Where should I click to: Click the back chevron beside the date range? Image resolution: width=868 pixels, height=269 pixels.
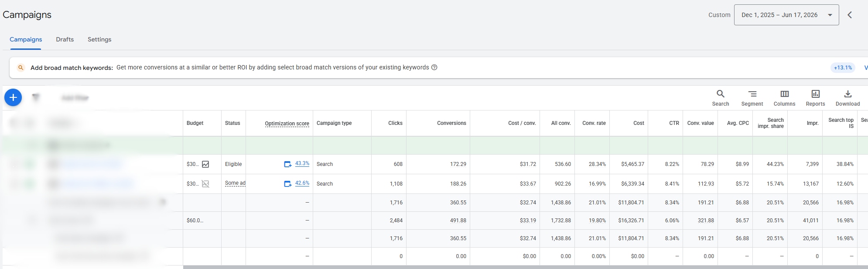click(x=850, y=15)
